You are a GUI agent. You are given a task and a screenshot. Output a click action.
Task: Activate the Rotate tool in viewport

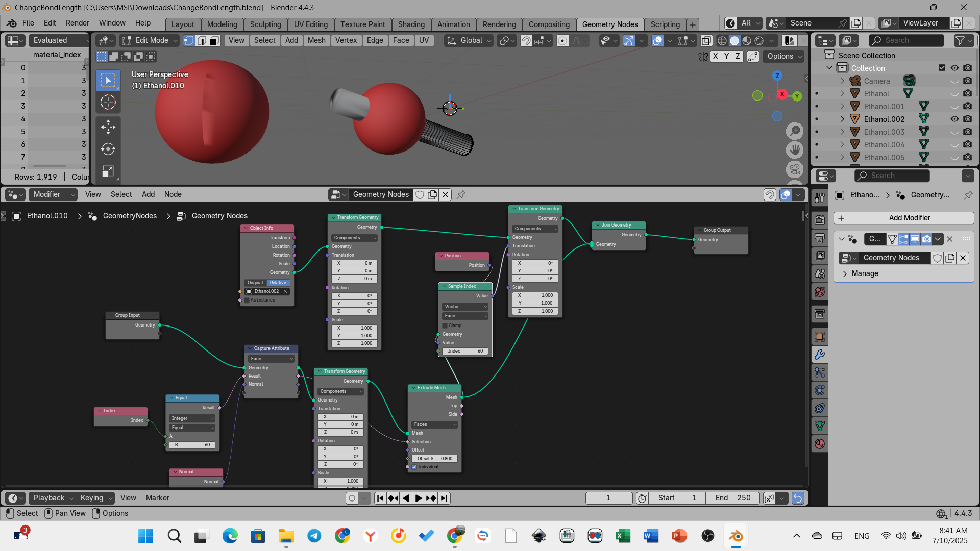pyautogui.click(x=108, y=149)
